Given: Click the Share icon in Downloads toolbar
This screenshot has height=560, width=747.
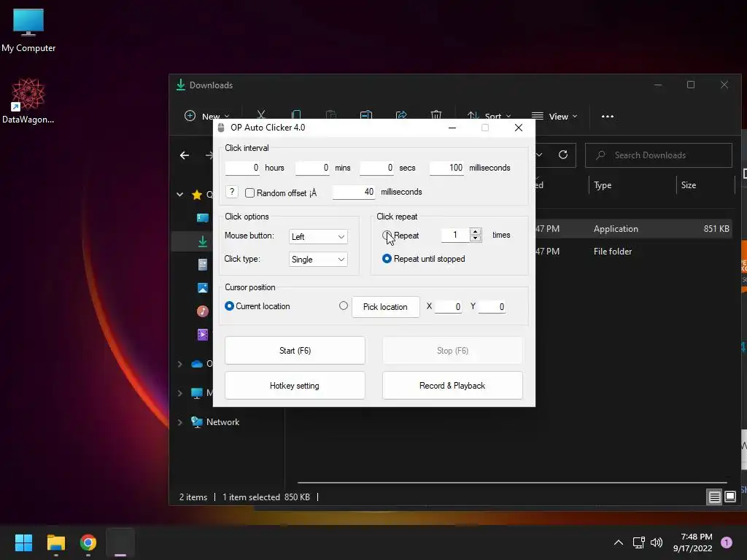Looking at the screenshot, I should (401, 114).
